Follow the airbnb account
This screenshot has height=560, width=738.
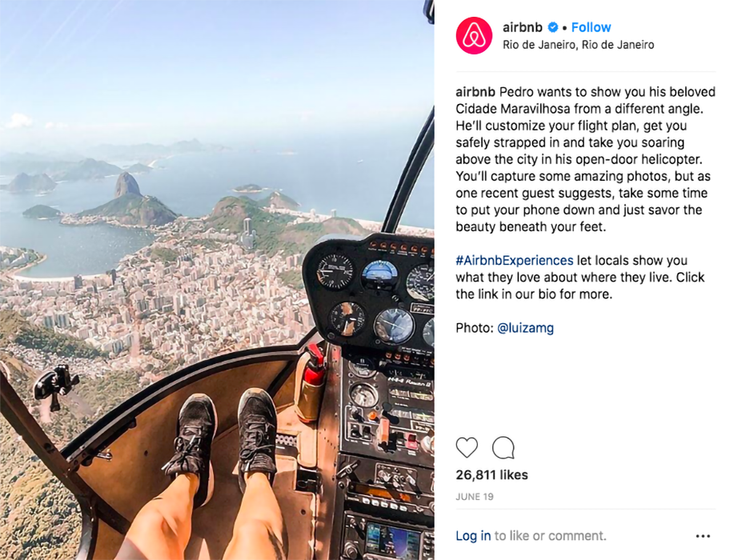pos(592,27)
